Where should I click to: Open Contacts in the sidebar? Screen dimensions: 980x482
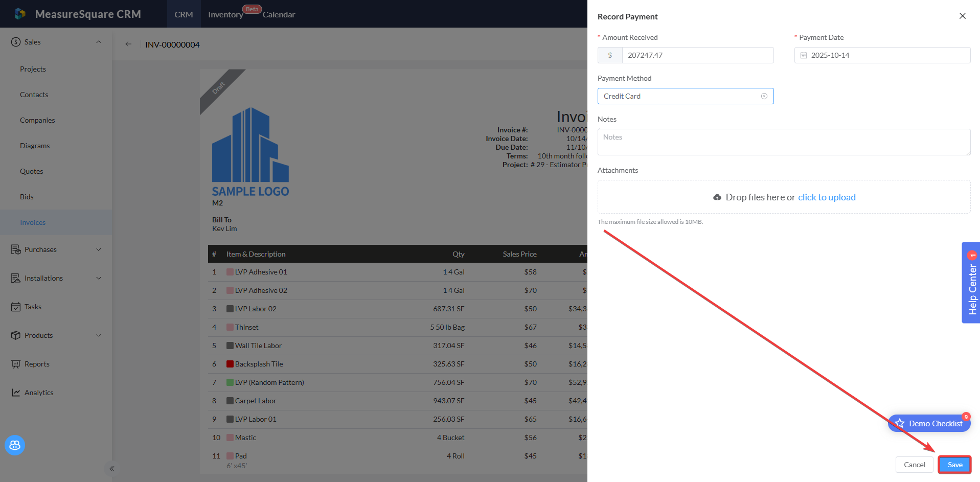coord(34,95)
